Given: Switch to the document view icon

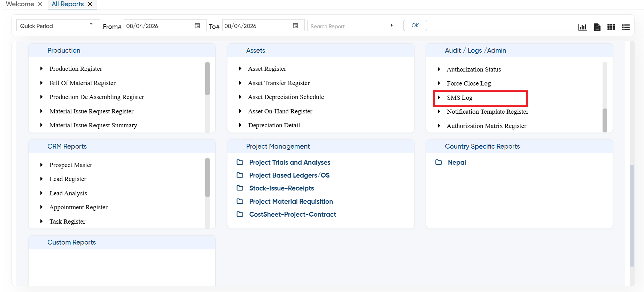Looking at the screenshot, I should (x=597, y=27).
